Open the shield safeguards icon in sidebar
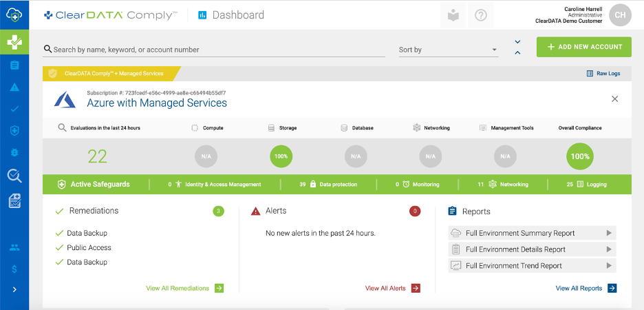Image resolution: width=644 pixels, height=310 pixels. coord(14,131)
